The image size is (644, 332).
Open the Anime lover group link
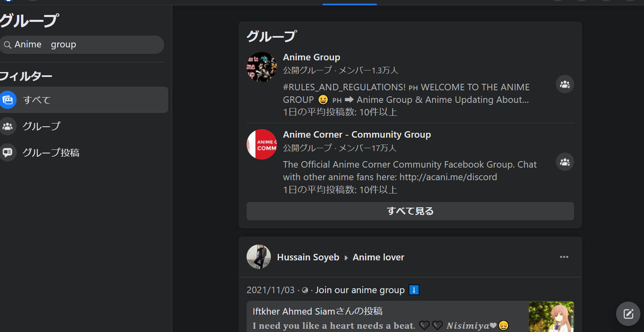(x=378, y=257)
